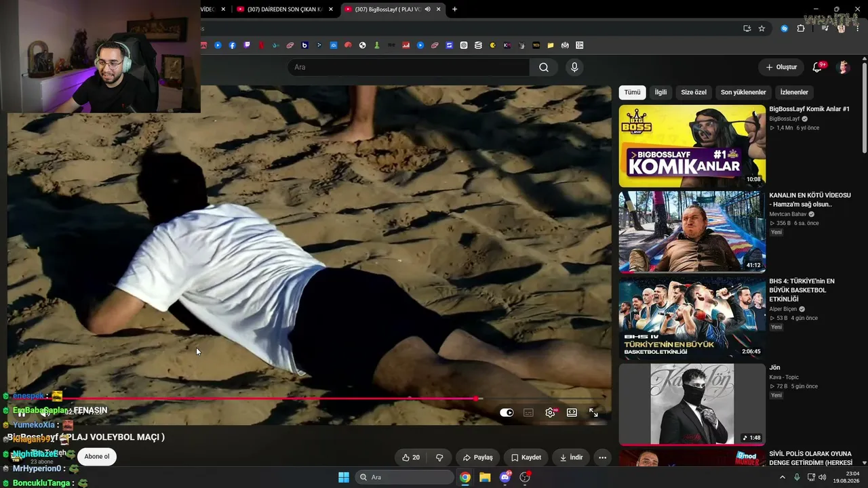Open the YouTube account avatar menu
The height and width of the screenshot is (488, 868).
click(844, 67)
